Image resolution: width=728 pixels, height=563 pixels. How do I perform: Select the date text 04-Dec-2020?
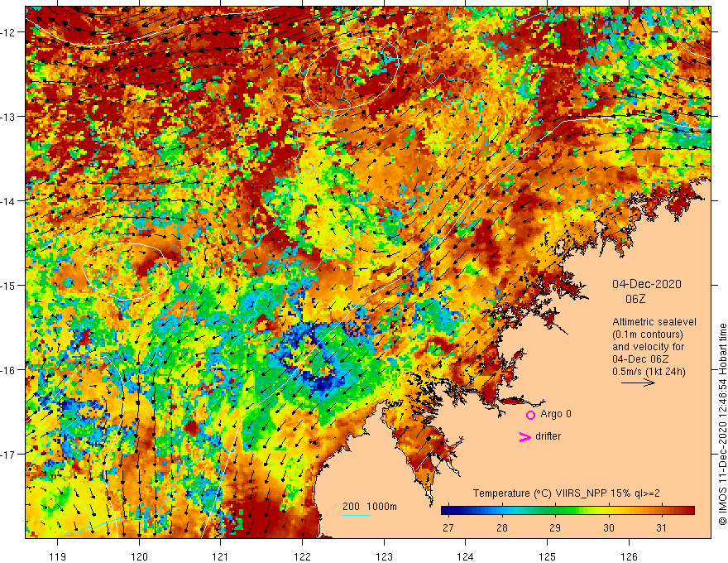pos(647,284)
